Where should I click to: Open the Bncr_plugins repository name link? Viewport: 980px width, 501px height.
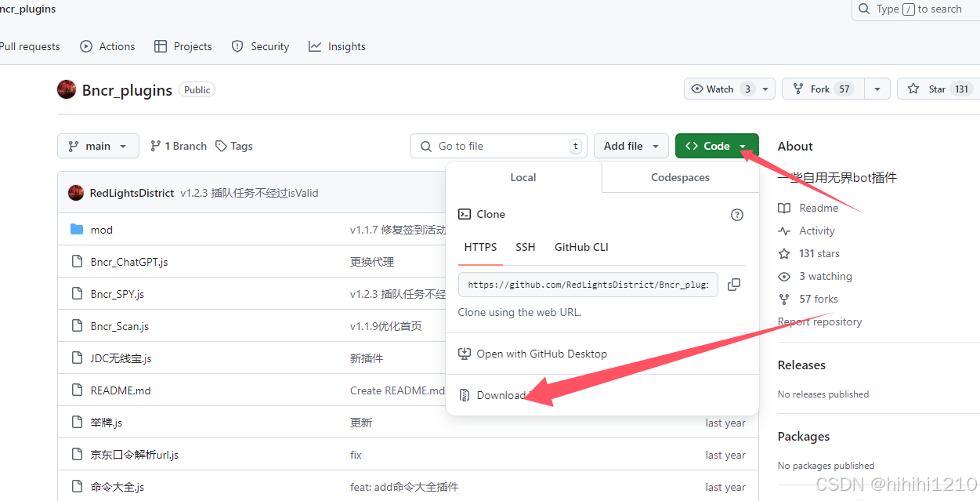pyautogui.click(x=127, y=90)
